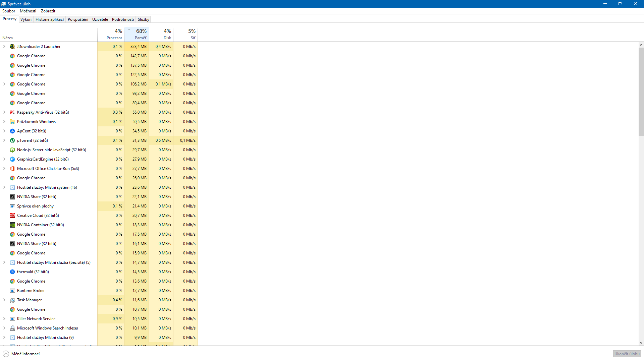Expand the GraphicsCardEngine process group
The width and height of the screenshot is (644, 362).
[x=4, y=159]
